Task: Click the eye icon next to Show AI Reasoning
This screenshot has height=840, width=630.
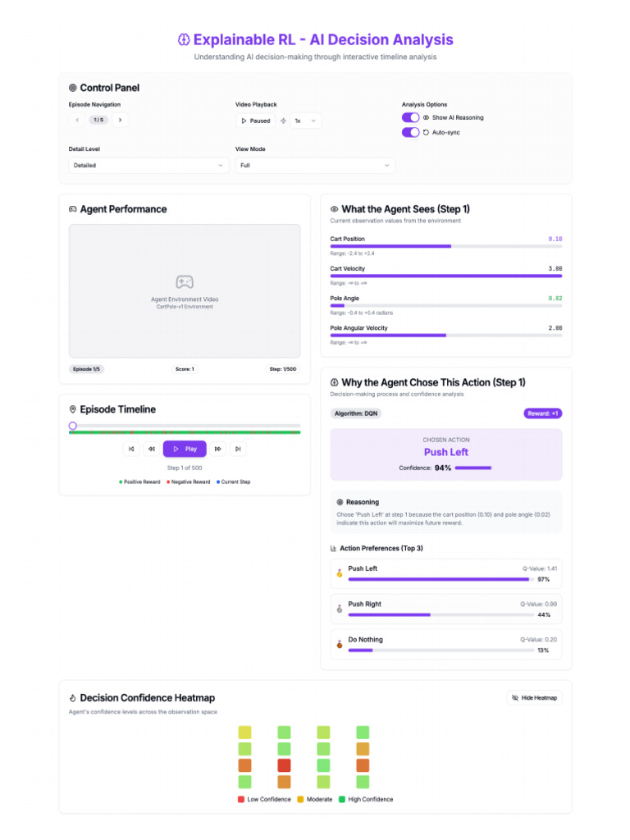Action: click(426, 117)
